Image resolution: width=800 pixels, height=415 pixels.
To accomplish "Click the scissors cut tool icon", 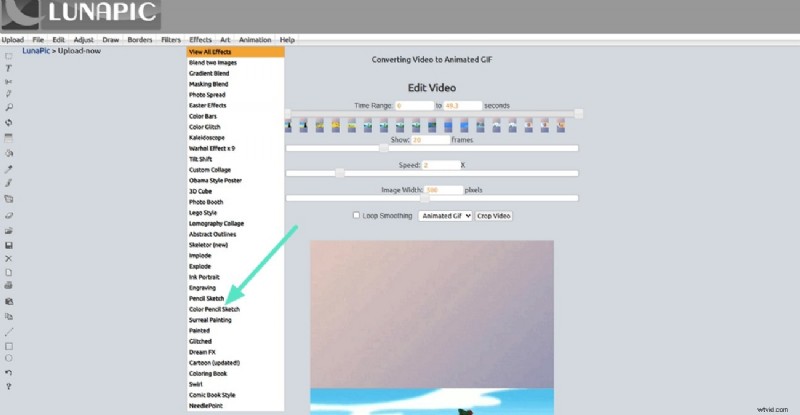I will [x=9, y=81].
